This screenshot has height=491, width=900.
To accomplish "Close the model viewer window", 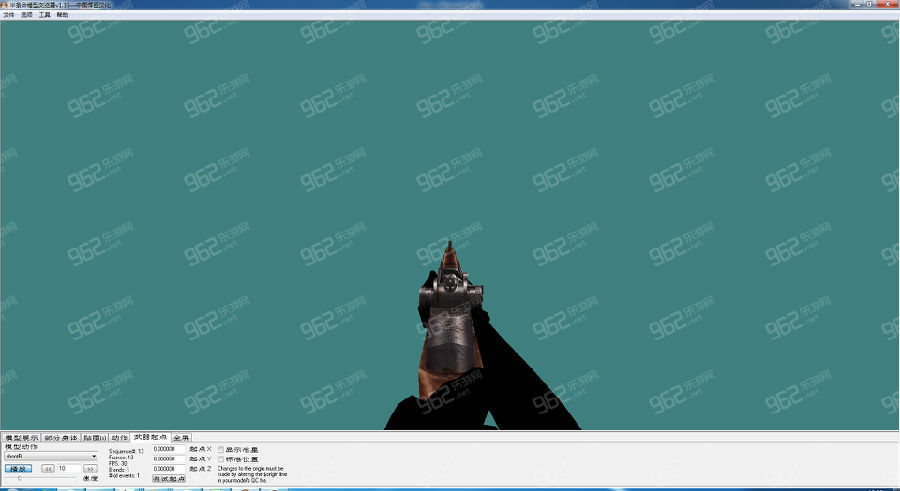I will pyautogui.click(x=888, y=4).
